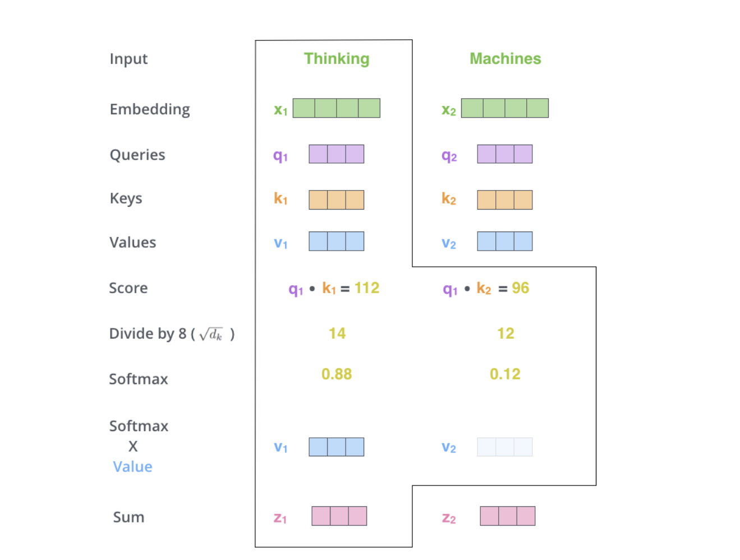Click the pink z2 sum vector boxes

(507, 516)
